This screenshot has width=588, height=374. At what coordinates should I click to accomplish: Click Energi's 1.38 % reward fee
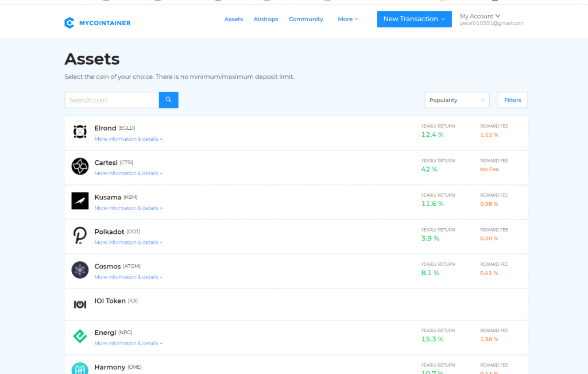pyautogui.click(x=489, y=339)
